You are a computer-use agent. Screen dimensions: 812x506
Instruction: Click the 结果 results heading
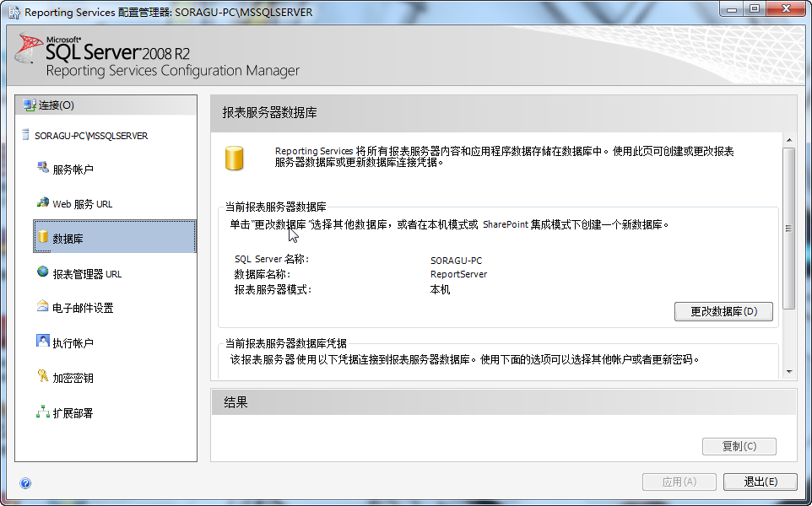pos(236,402)
